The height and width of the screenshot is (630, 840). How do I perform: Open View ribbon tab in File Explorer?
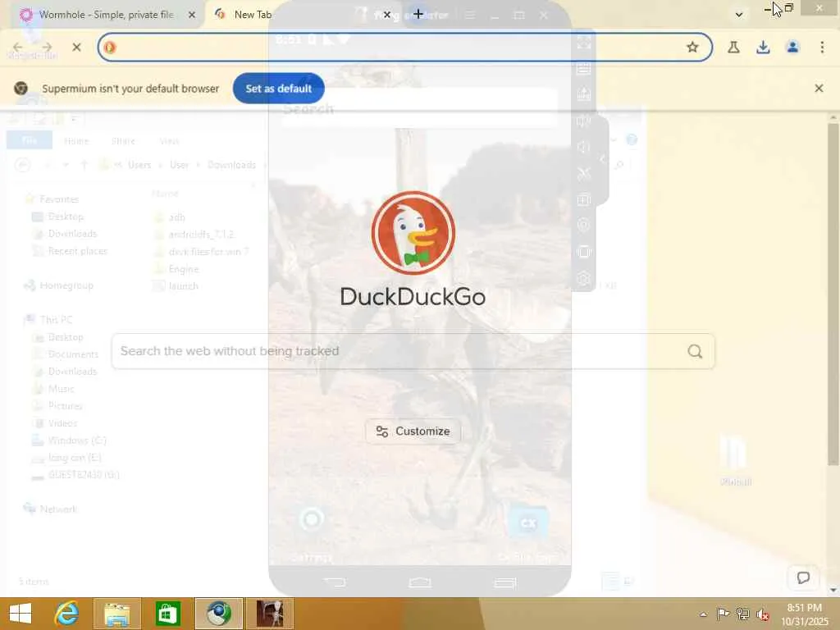tap(169, 141)
